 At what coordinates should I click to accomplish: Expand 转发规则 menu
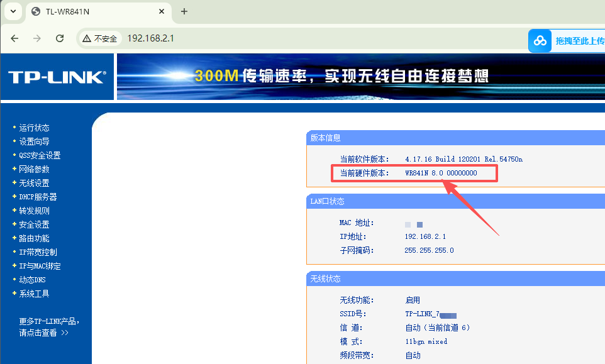[x=35, y=211]
